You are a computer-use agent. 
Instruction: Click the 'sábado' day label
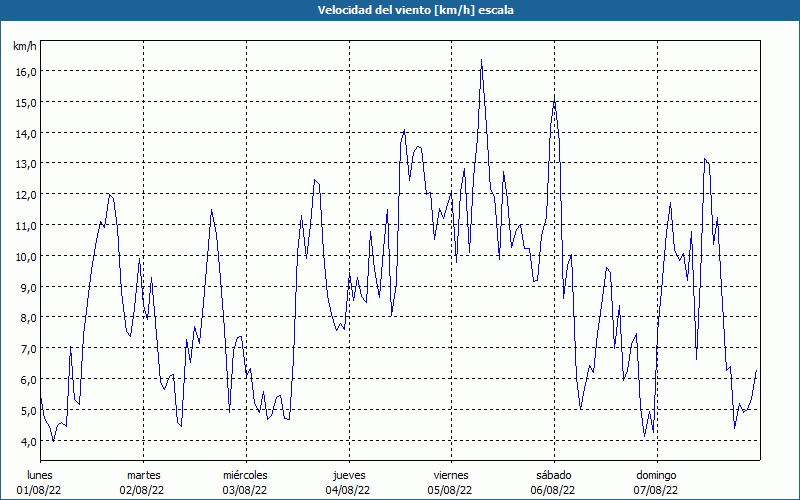pos(554,475)
